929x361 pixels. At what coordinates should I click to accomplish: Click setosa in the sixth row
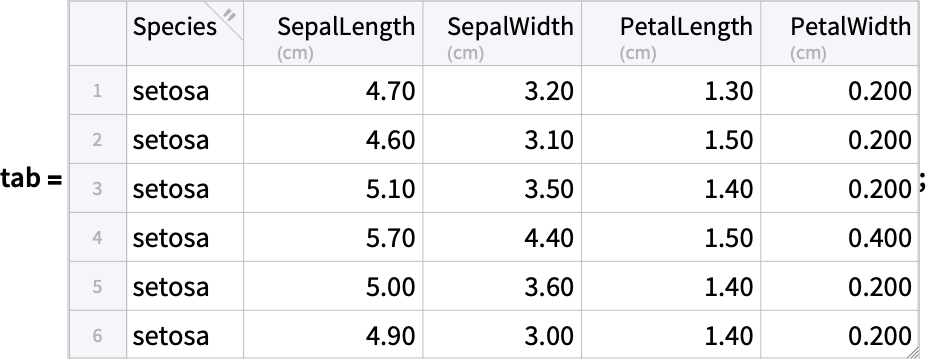click(x=171, y=336)
